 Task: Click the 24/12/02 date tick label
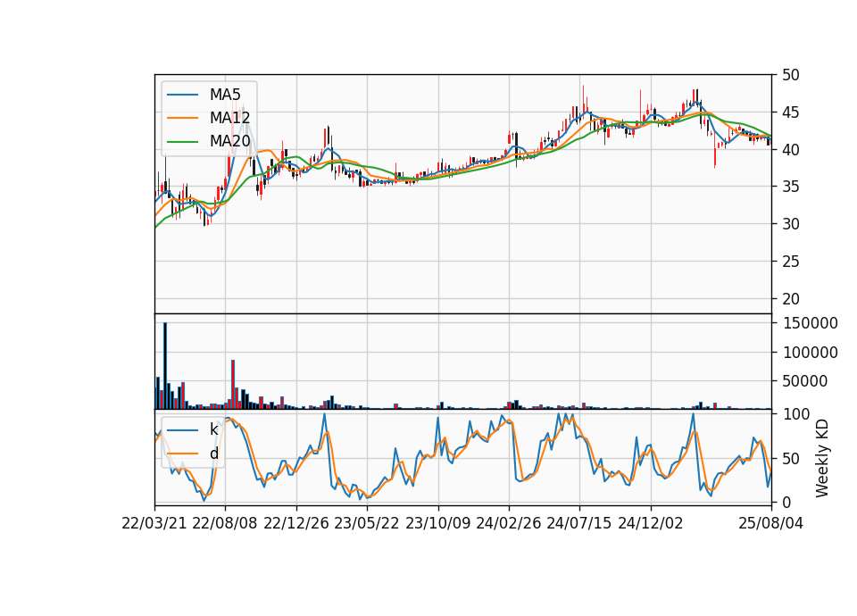point(651,524)
